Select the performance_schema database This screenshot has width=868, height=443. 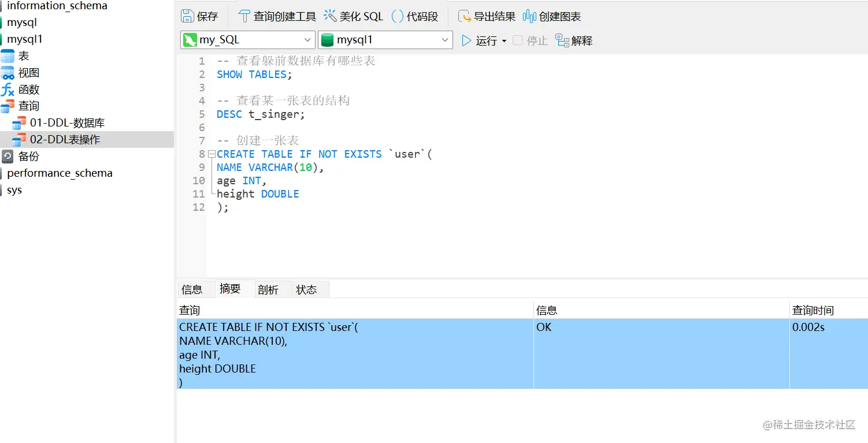60,173
